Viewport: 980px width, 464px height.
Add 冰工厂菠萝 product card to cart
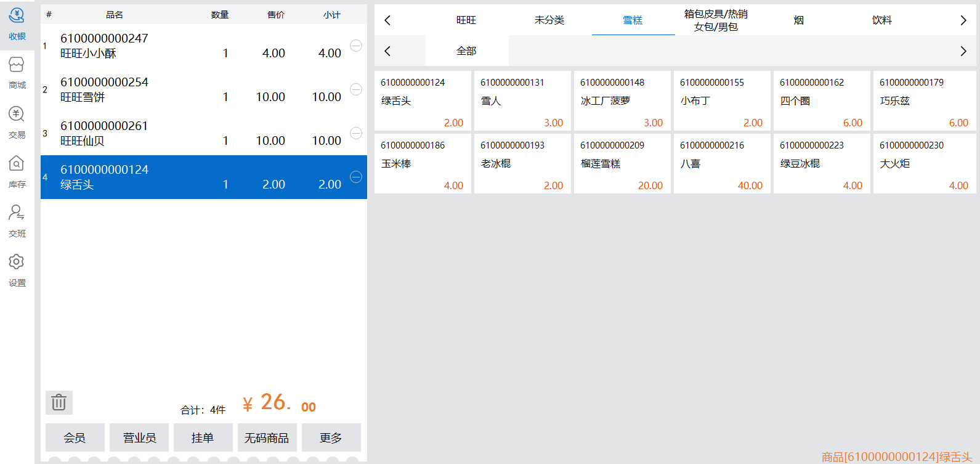[x=622, y=101]
